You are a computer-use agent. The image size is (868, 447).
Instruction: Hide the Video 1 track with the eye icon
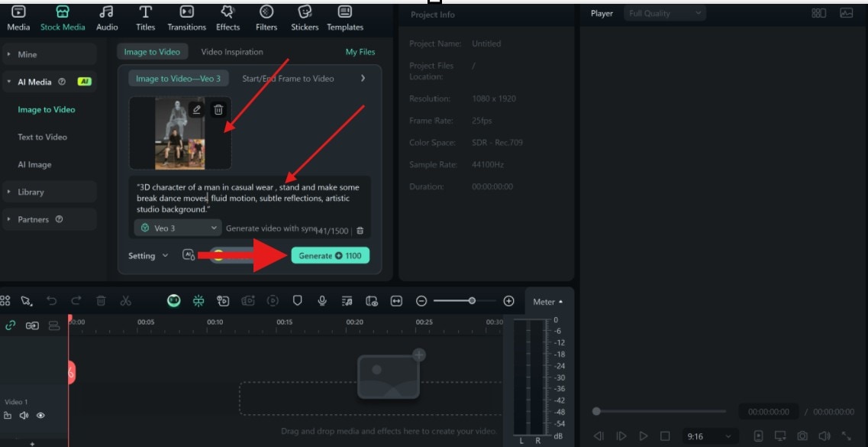coord(41,416)
